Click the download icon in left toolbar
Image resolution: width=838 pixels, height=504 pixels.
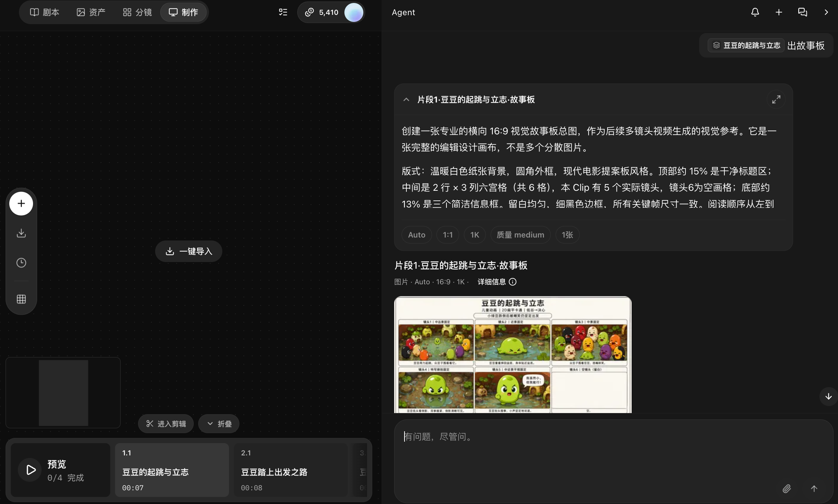[21, 233]
